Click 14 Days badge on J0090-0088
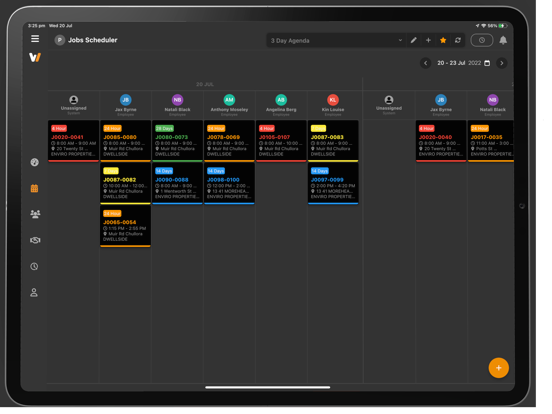552x414 pixels. [164, 171]
